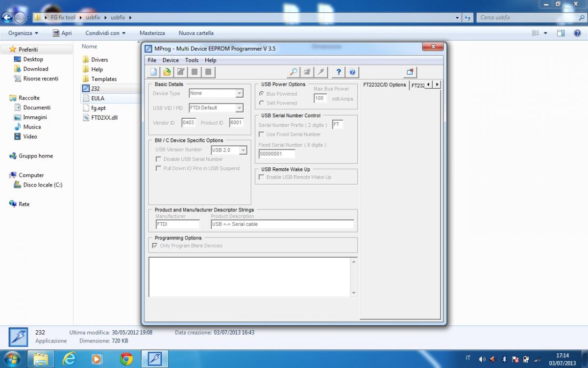
Task: Open the File menu in MProg
Action: (152, 60)
